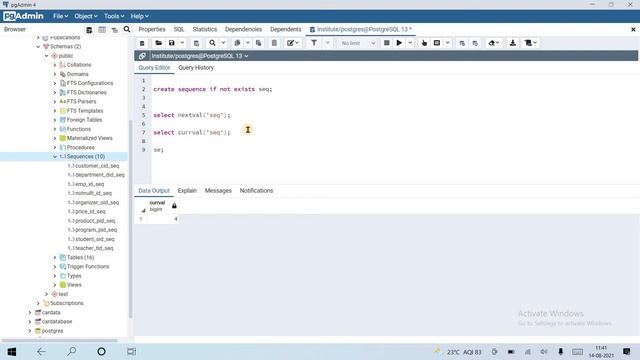Open the save options dropdown arrow
The image size is (640, 360).
click(182, 43)
